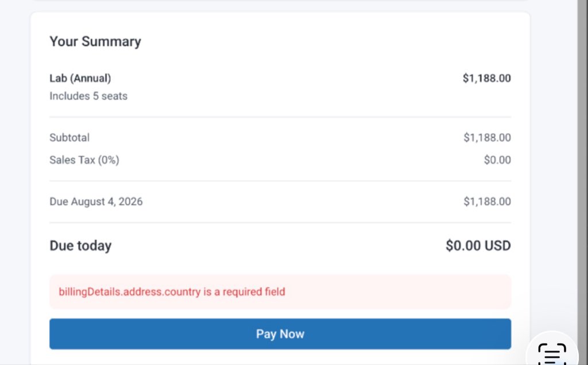Select the Subtotal label

point(69,138)
